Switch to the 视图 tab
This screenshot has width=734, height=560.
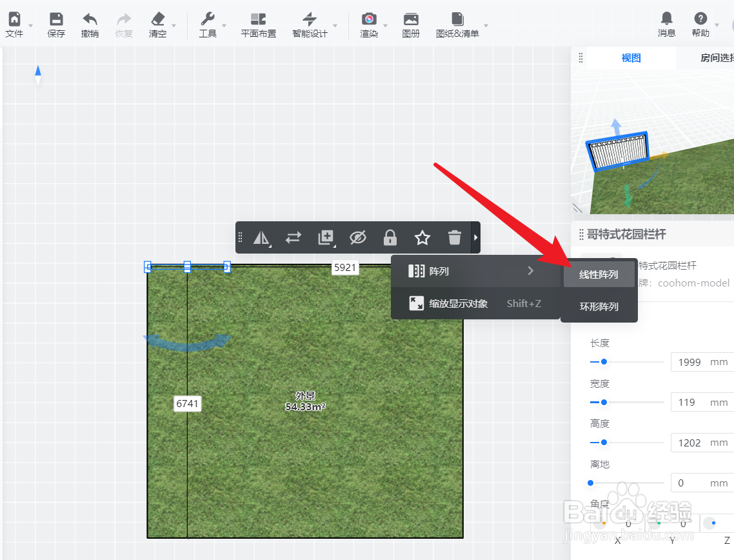point(631,58)
